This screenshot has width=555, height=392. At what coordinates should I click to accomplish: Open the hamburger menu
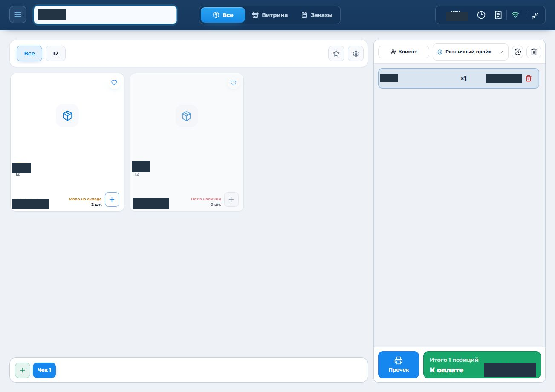(18, 15)
